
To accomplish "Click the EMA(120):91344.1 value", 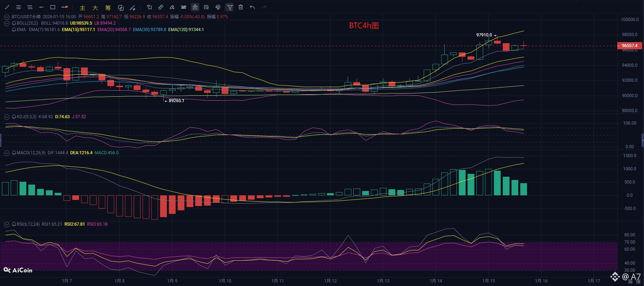I will coord(186,30).
